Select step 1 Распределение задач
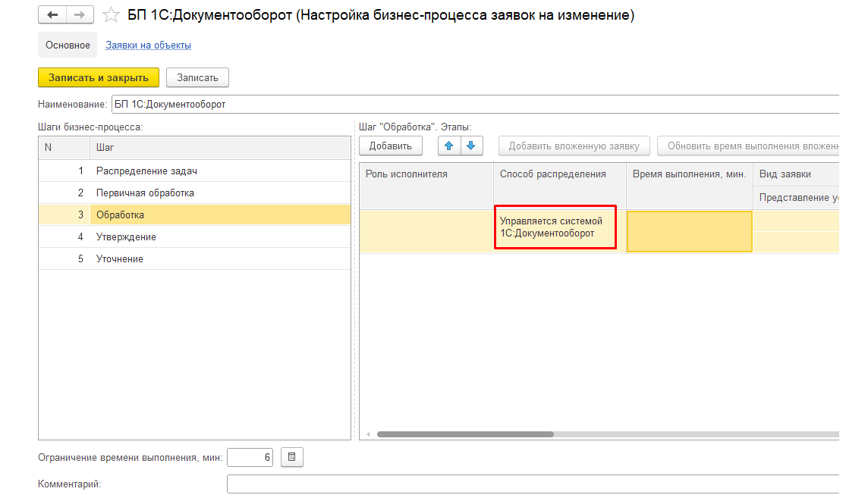This screenshot has height=498, width=868. [x=194, y=171]
